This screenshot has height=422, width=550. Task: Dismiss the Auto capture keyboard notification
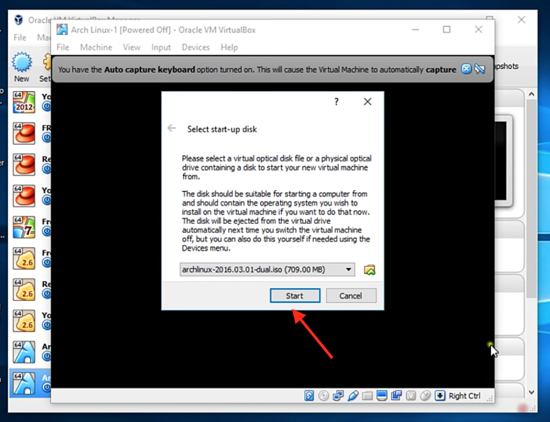click(466, 69)
